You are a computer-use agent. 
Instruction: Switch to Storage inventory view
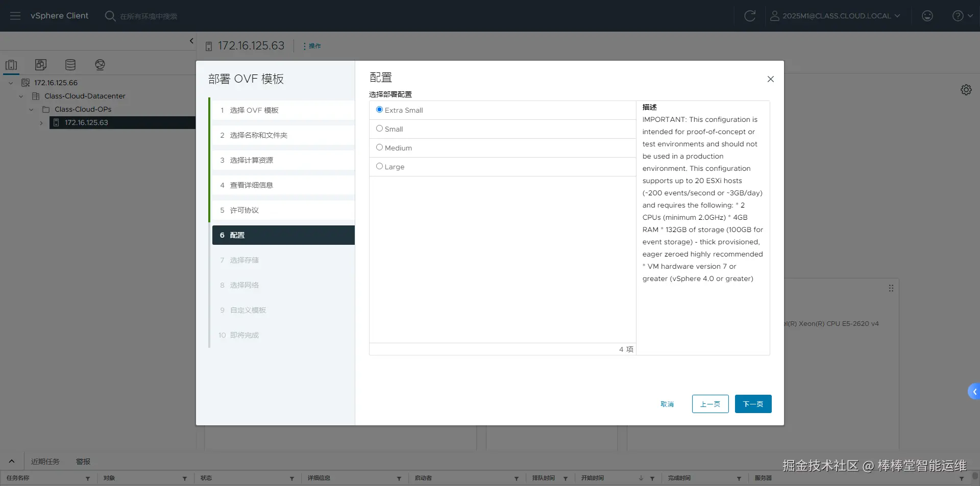click(x=70, y=65)
